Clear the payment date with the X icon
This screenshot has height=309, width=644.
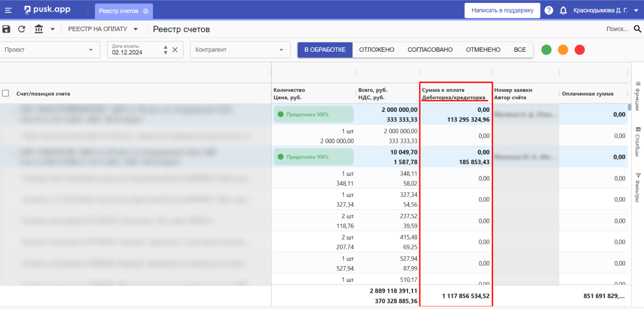[175, 50]
